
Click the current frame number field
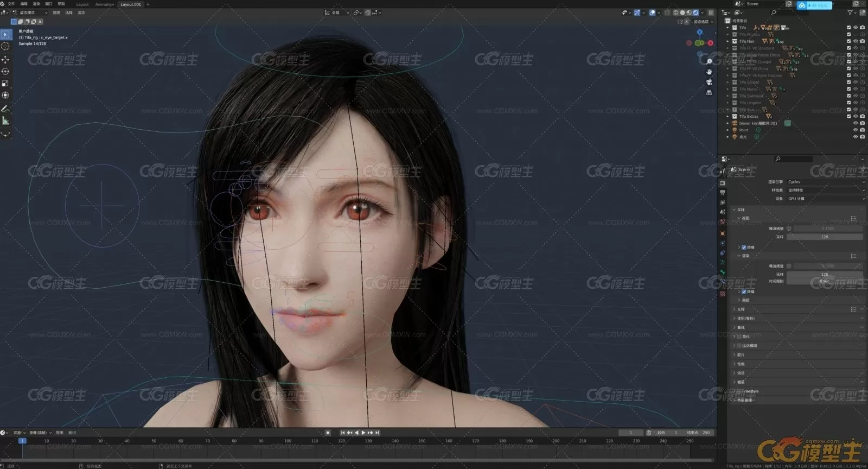(630, 433)
